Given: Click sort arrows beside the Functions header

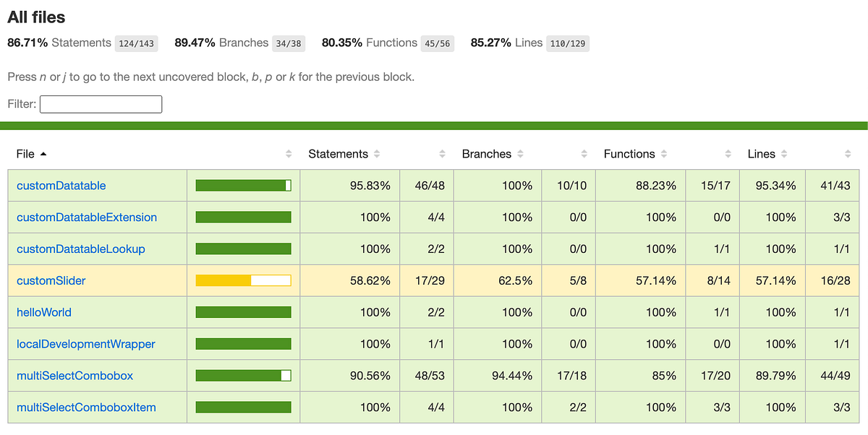Looking at the screenshot, I should pyautogui.click(x=664, y=154).
